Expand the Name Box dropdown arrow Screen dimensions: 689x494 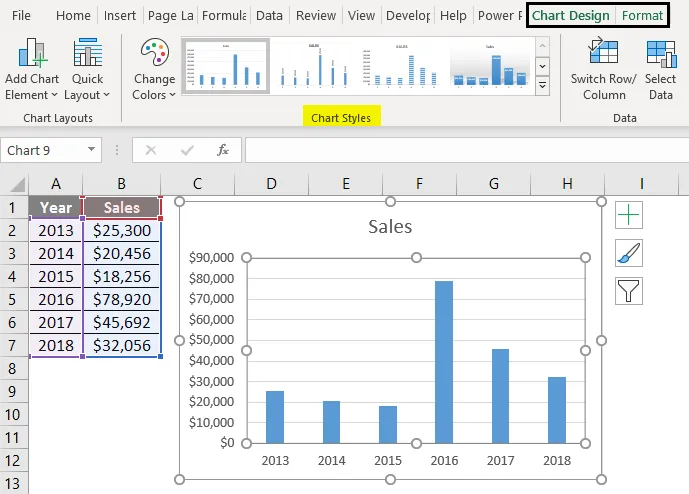click(x=92, y=150)
